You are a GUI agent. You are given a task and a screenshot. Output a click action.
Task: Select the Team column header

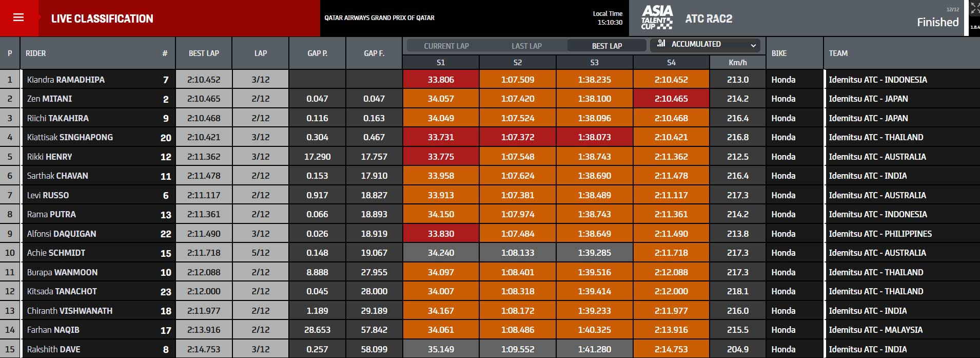[838, 53]
